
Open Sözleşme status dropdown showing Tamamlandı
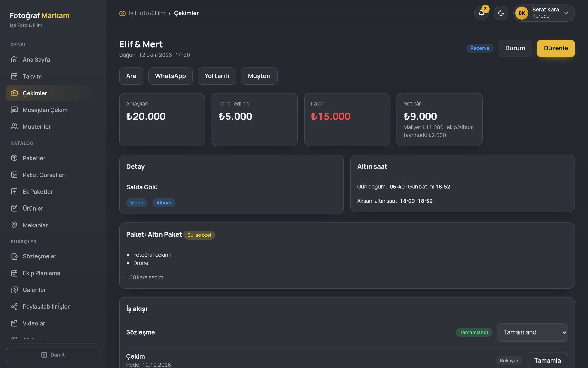(x=532, y=332)
